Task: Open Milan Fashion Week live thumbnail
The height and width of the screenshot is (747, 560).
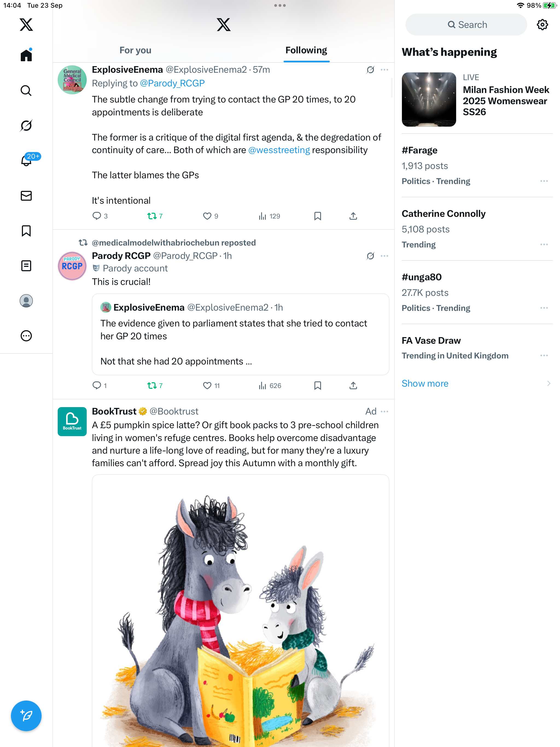Action: 428,100
